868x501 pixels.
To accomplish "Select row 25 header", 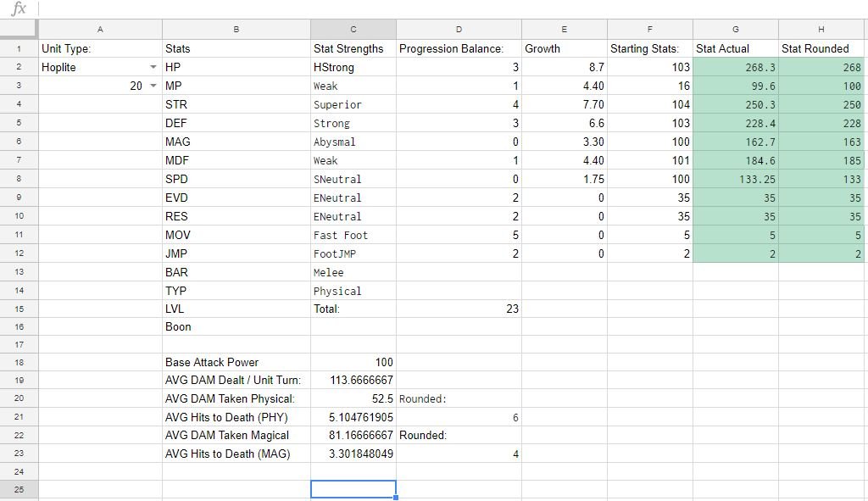I will pos(19,489).
